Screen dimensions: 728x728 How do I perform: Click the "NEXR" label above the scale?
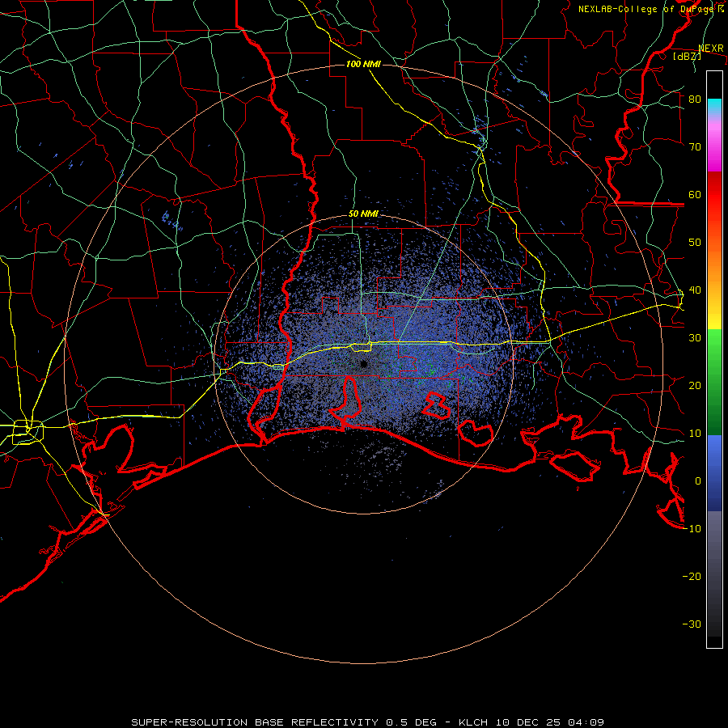pos(711,49)
